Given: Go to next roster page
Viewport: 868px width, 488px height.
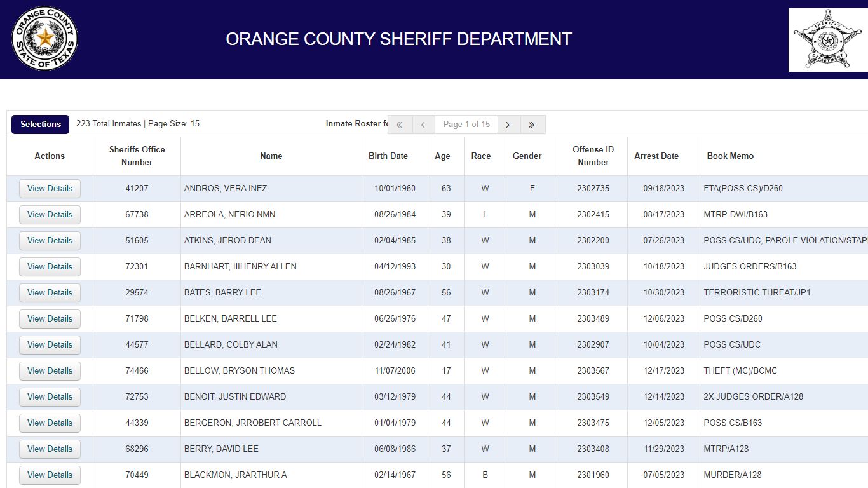Looking at the screenshot, I should 508,125.
